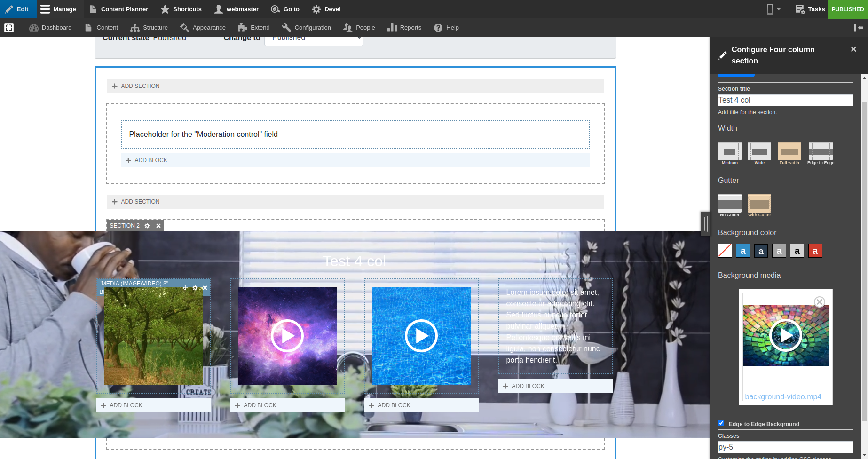Viewport: 868px width, 459px height.
Task: Select the Medium width option
Action: click(x=729, y=152)
